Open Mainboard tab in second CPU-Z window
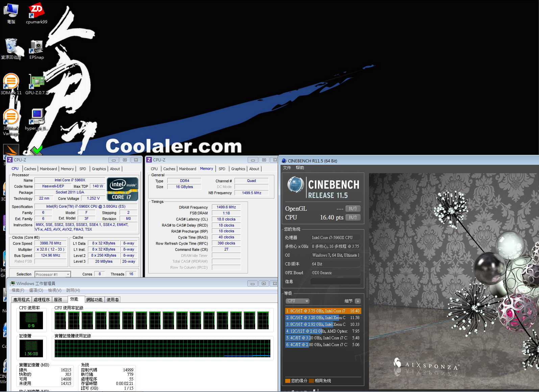The image size is (539, 392). (188, 169)
